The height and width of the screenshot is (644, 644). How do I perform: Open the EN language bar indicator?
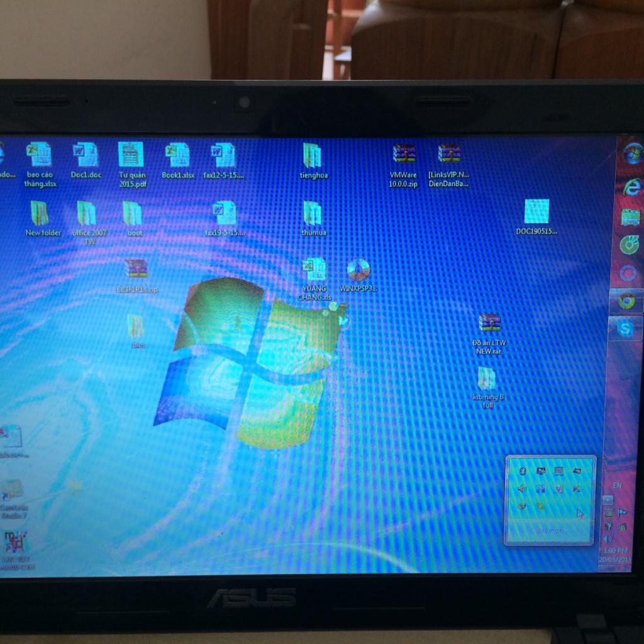coord(617,485)
